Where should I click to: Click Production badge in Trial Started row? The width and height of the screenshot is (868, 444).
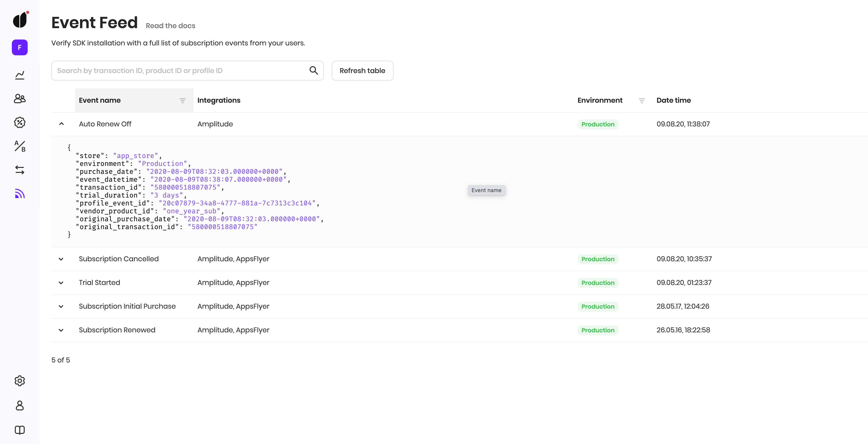598,283
